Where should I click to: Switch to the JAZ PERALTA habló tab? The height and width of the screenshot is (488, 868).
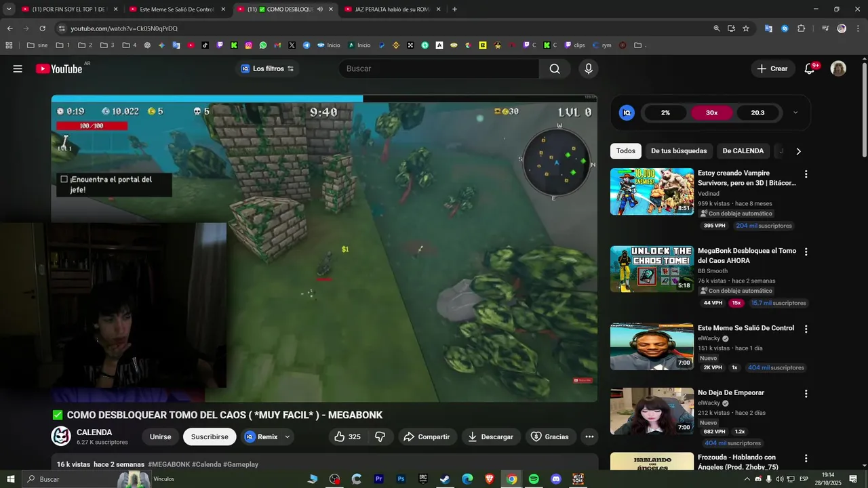pyautogui.click(x=393, y=9)
